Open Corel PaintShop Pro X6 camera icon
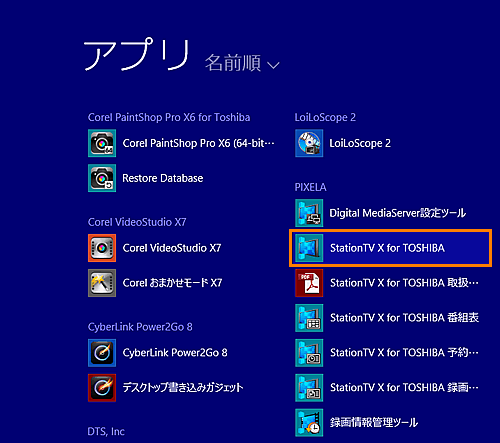 [x=102, y=143]
